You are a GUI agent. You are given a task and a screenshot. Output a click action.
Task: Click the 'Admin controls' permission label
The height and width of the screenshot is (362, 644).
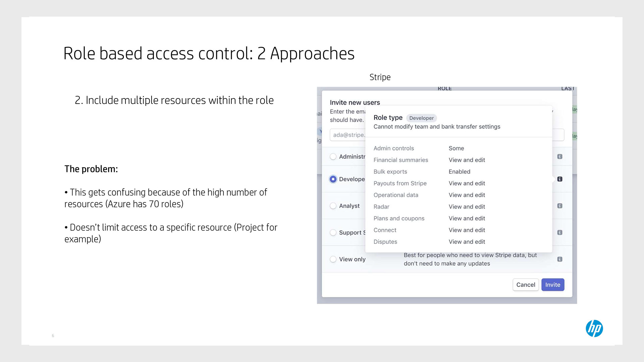(394, 148)
